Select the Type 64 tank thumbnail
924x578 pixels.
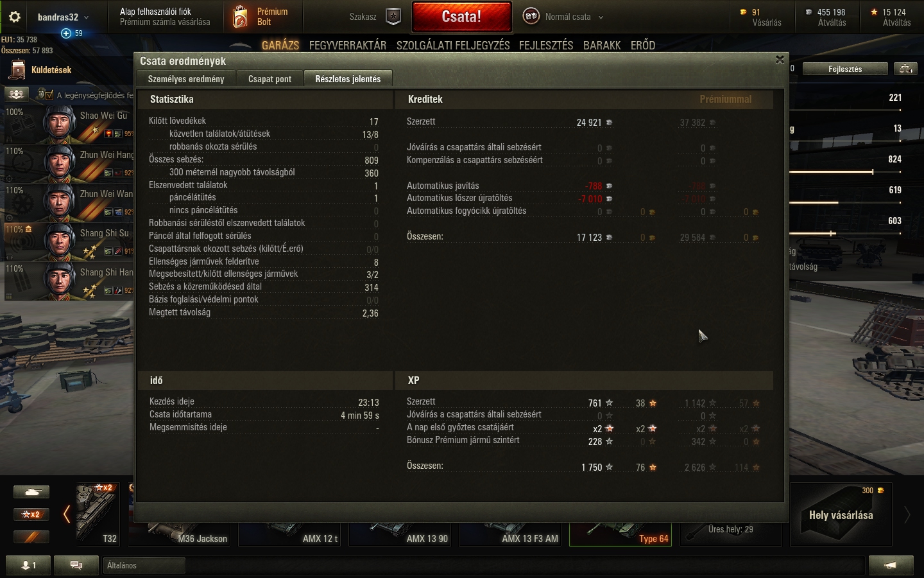(x=620, y=523)
